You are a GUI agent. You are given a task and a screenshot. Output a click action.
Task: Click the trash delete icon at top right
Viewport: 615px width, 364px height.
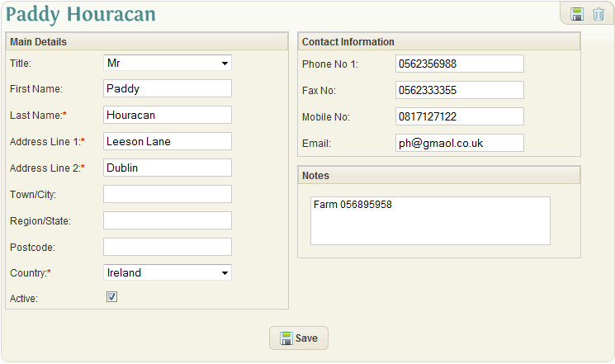[x=598, y=14]
